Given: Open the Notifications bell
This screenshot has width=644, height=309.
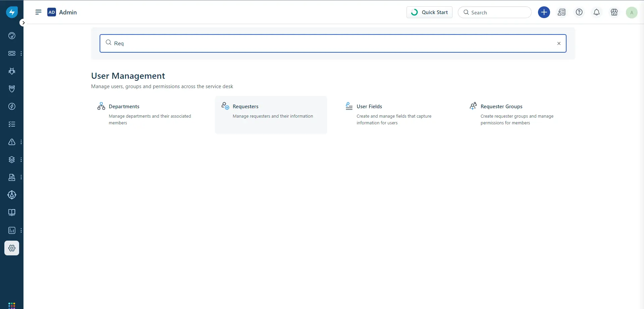Looking at the screenshot, I should click(597, 12).
